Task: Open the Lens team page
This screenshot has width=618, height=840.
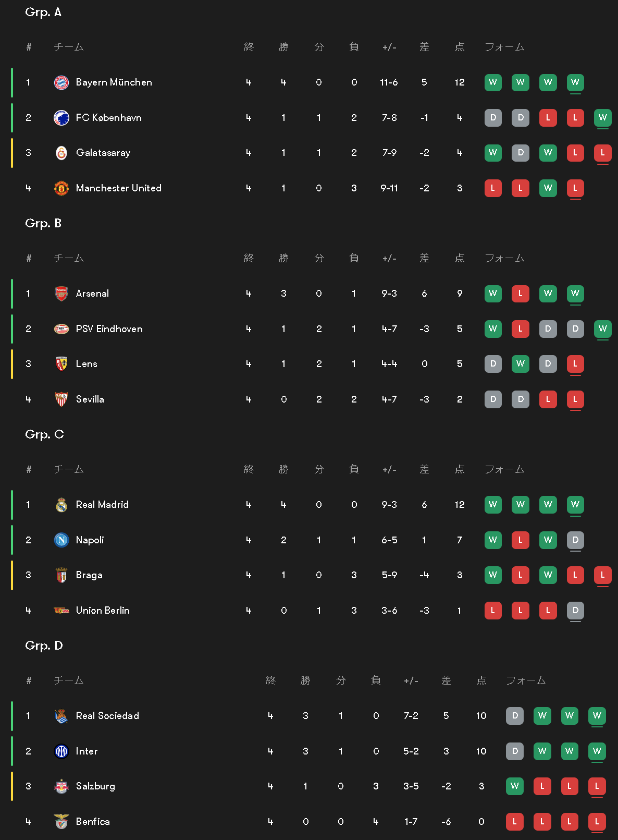Action: (x=86, y=364)
